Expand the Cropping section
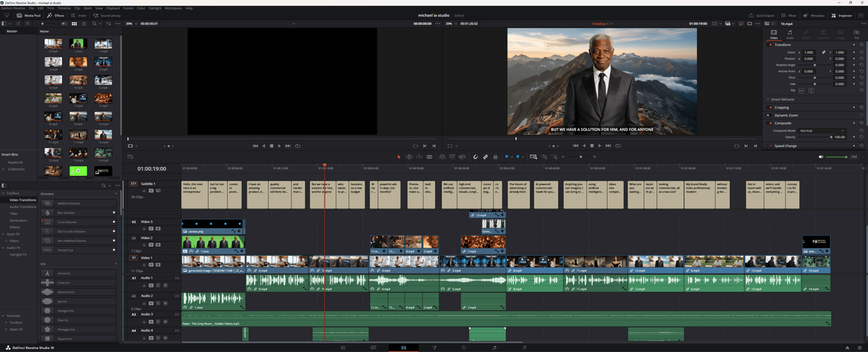 (782, 107)
